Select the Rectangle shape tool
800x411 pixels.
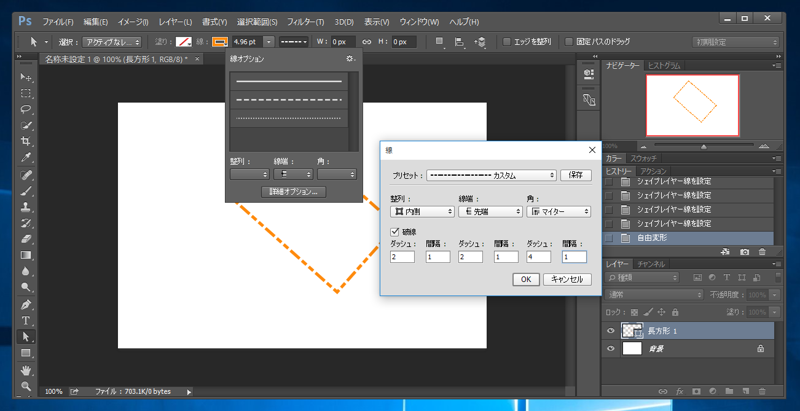[26, 353]
